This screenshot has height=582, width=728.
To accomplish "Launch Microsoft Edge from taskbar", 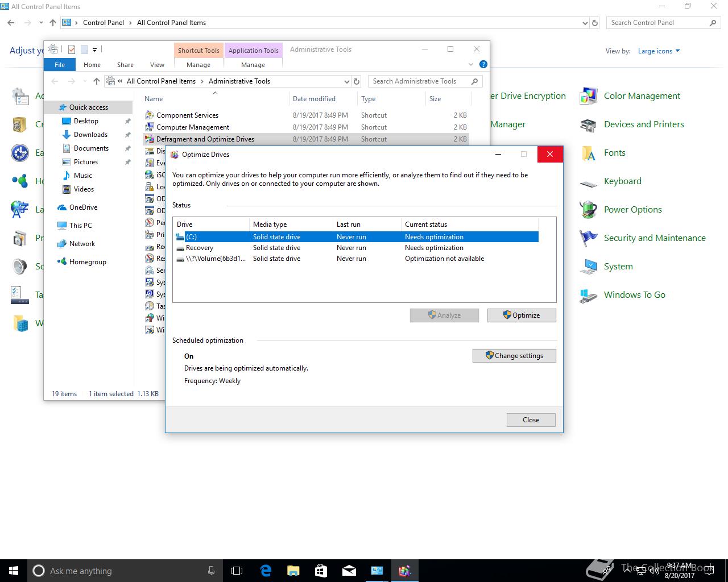I will click(x=266, y=571).
